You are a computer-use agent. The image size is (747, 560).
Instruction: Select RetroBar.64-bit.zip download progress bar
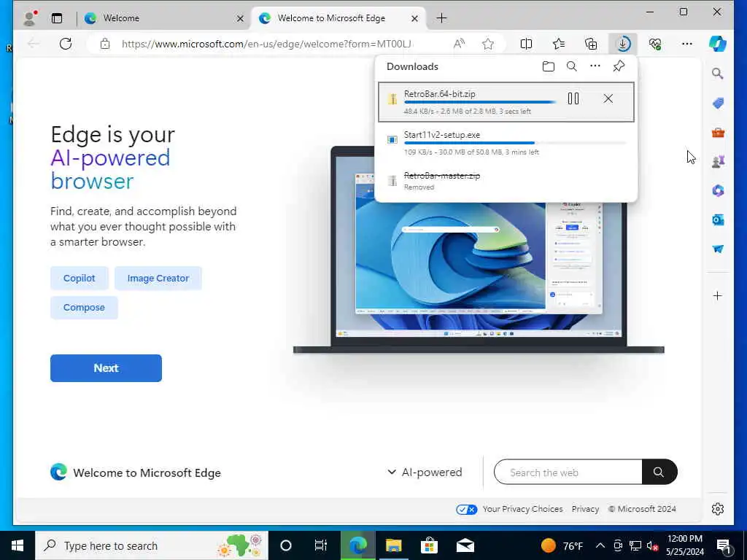(x=480, y=102)
